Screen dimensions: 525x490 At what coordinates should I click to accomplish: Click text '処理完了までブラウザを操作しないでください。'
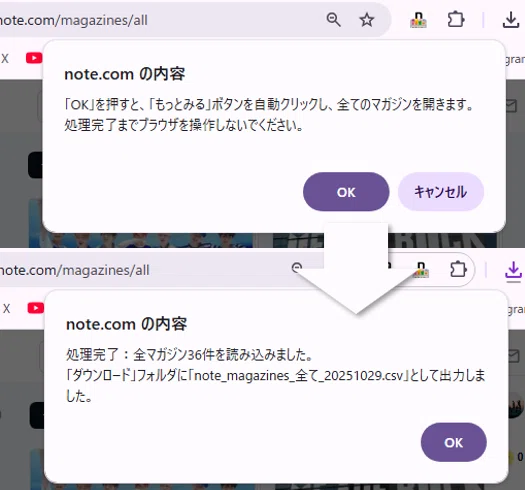pyautogui.click(x=184, y=125)
